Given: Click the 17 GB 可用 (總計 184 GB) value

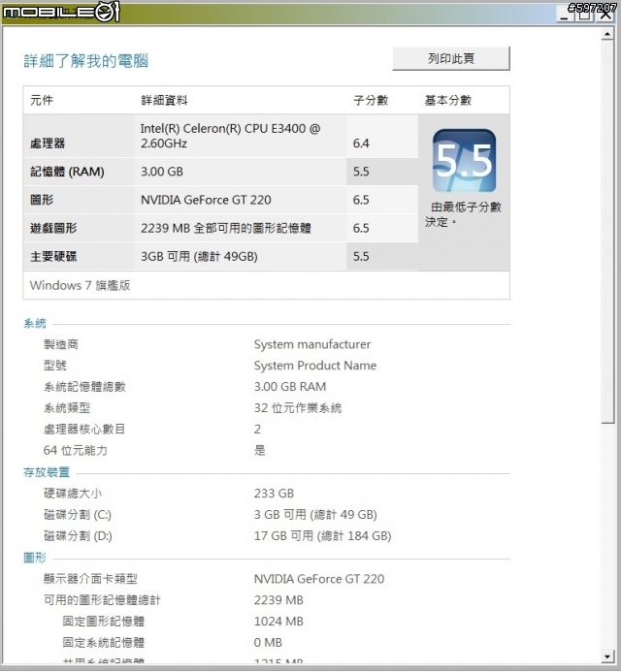Looking at the screenshot, I should coord(322,535).
